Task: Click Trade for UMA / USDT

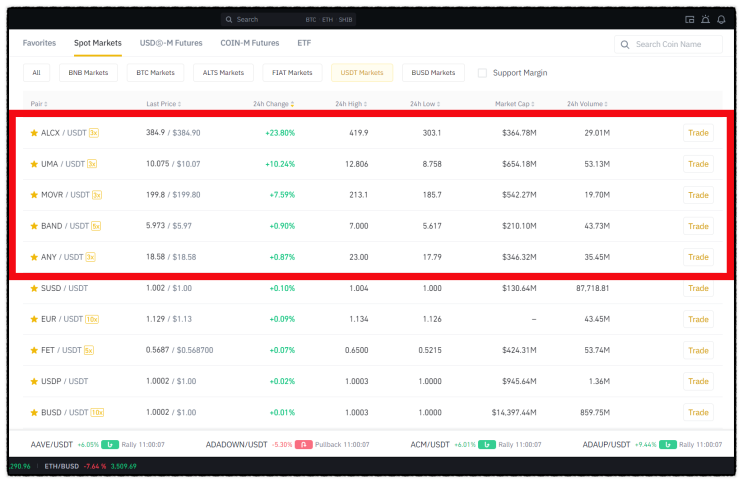Action: [698, 164]
